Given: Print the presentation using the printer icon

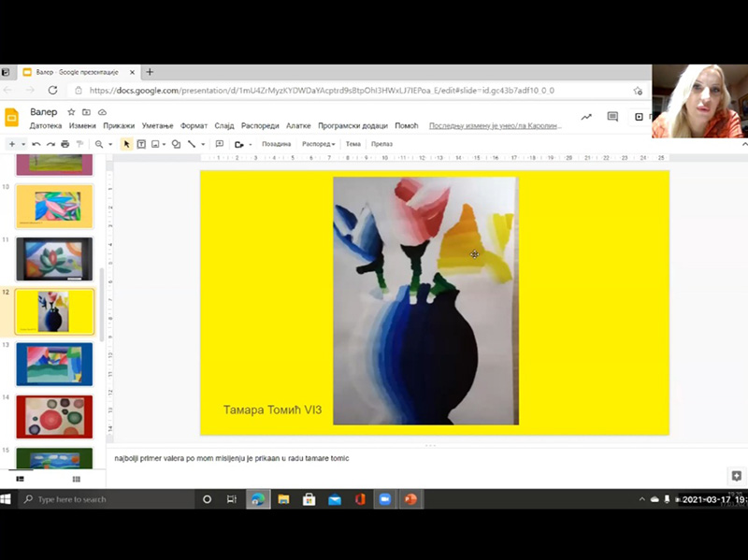Looking at the screenshot, I should [65, 144].
